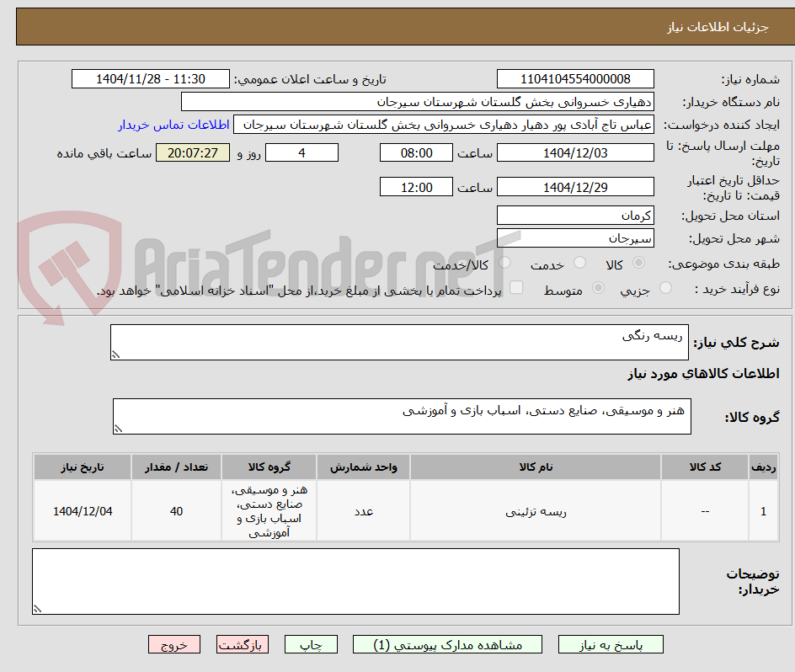This screenshot has width=795, height=672.
Task: Click the announcement date field 1404/11/28 - 11:30
Action: click(x=151, y=79)
